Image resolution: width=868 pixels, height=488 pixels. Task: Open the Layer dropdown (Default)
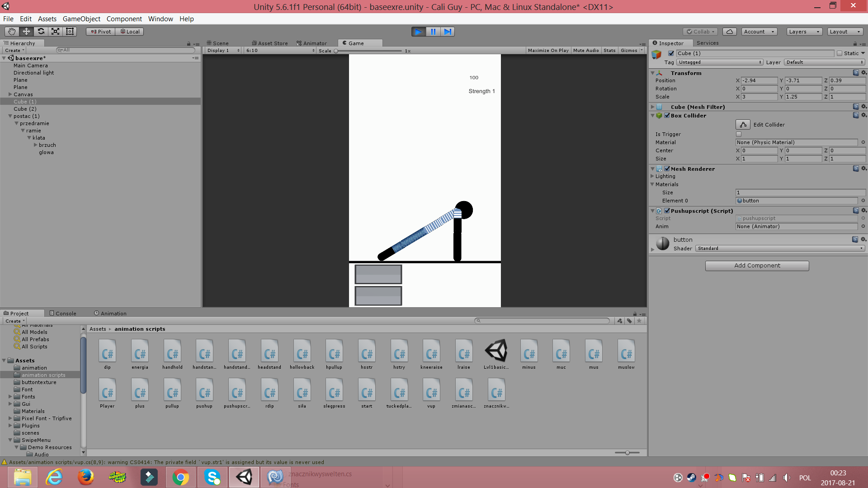point(825,62)
